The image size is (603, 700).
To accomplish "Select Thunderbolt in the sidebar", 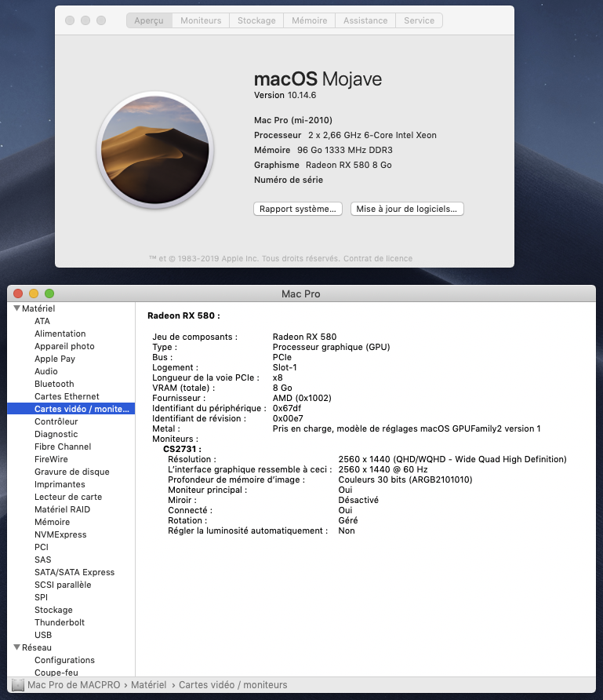I will point(60,622).
